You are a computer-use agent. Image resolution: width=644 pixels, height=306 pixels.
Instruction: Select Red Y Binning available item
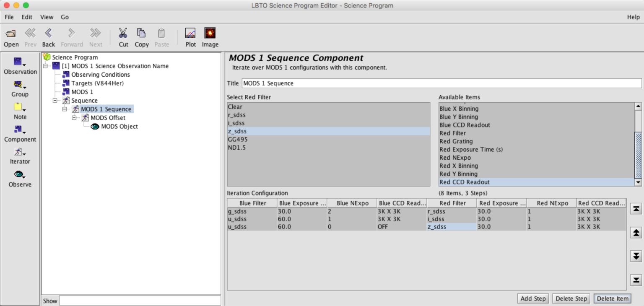537,174
